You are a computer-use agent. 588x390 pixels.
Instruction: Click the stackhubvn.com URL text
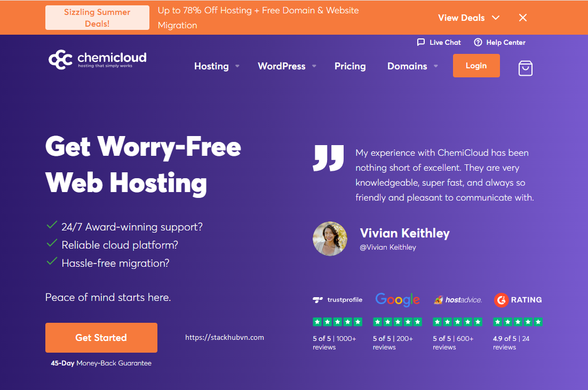pyautogui.click(x=225, y=338)
